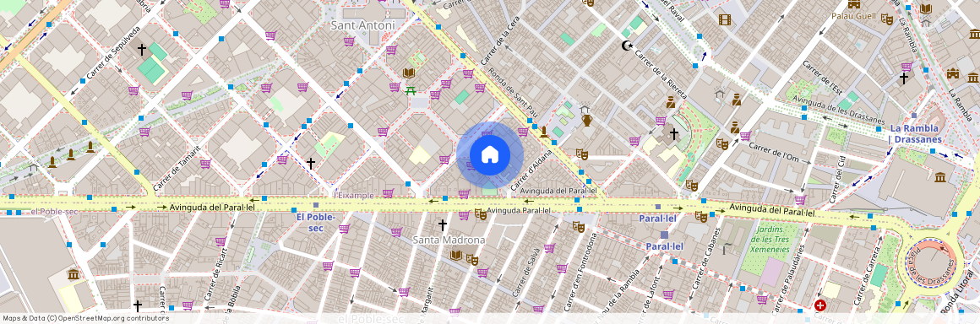Viewport: 980px width, 324px height.
Task: Select the museum icon beside Carrer de Ricart
Action: click(x=73, y=274)
